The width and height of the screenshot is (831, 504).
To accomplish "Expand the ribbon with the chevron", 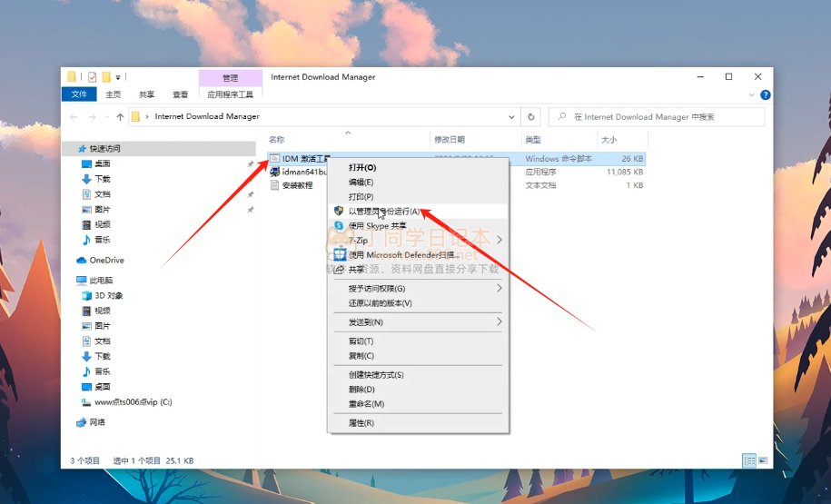I will pyautogui.click(x=751, y=94).
